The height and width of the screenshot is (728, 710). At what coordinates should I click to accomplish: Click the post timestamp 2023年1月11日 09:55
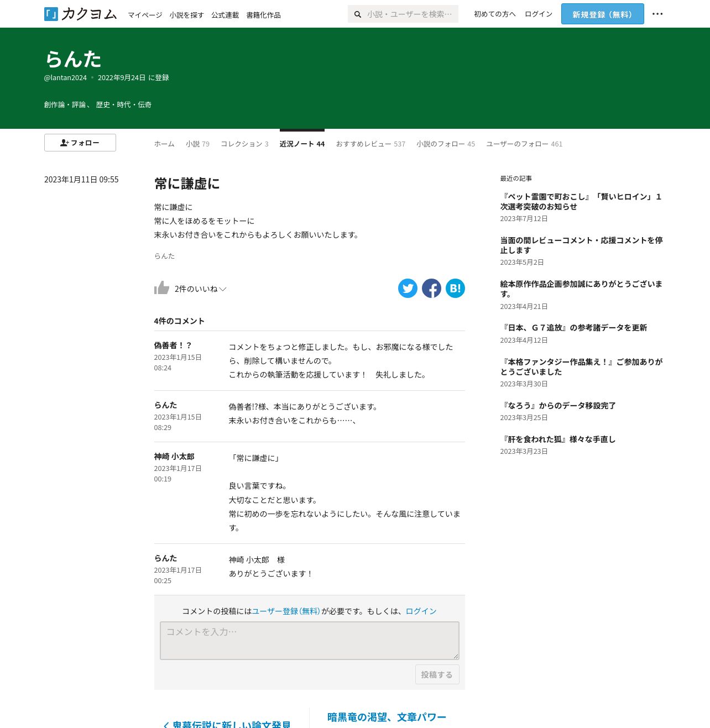(81, 180)
